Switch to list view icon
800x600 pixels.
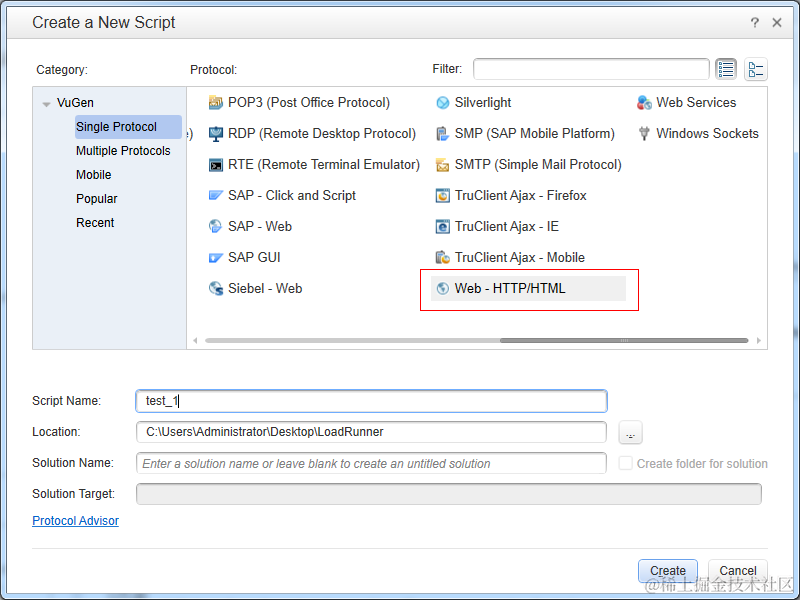[x=726, y=69]
